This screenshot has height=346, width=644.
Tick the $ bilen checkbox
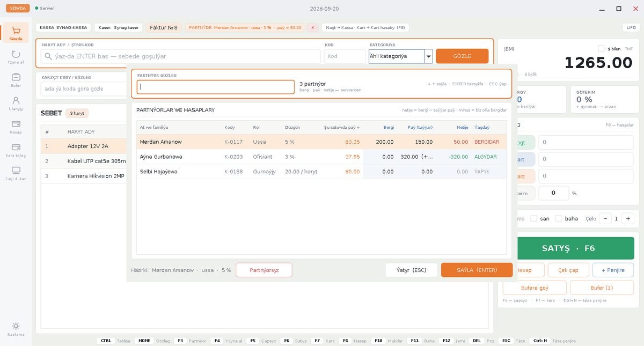[601, 49]
